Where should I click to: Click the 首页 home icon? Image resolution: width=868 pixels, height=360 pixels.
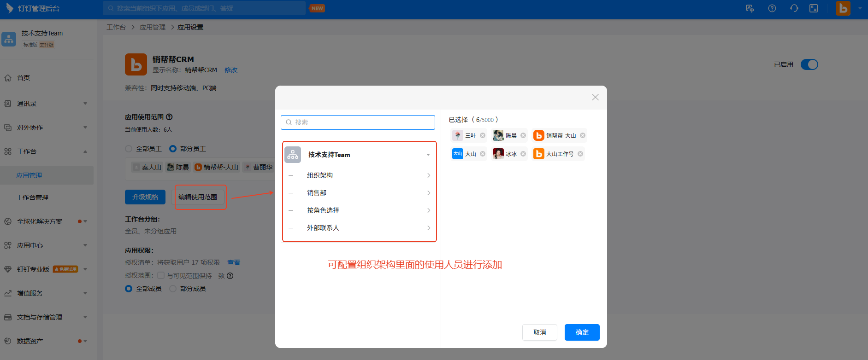(8, 78)
